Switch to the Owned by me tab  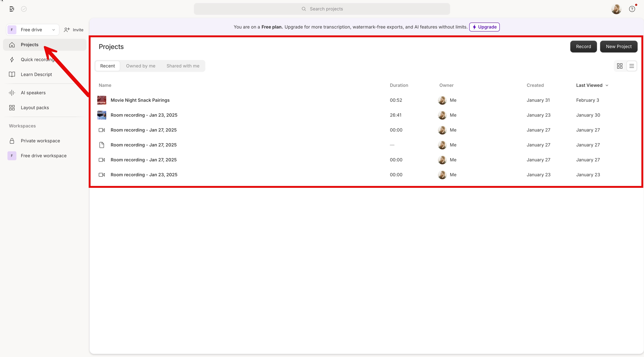pyautogui.click(x=141, y=66)
